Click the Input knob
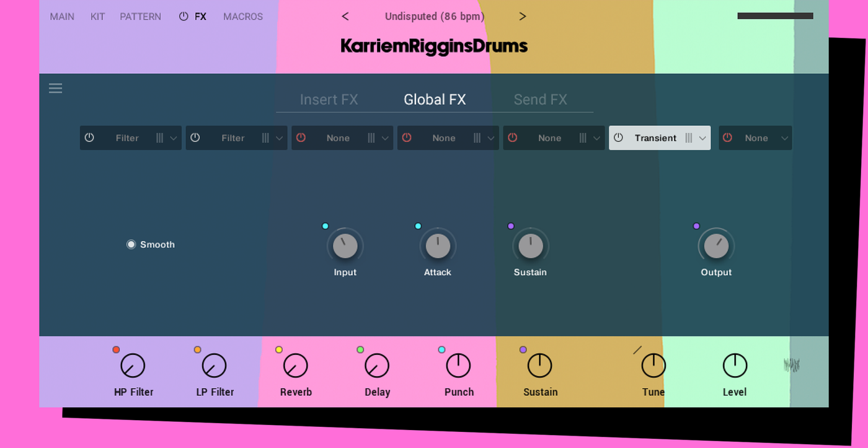The width and height of the screenshot is (868, 448). [345, 246]
